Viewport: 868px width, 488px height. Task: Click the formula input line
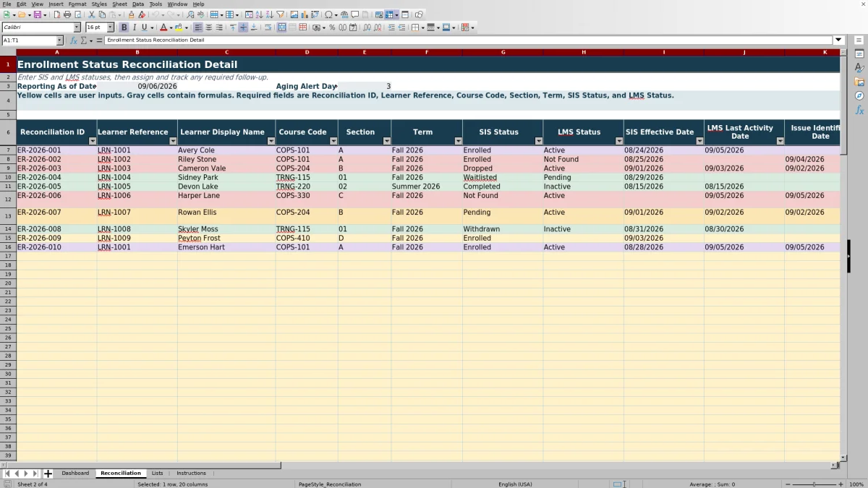click(x=469, y=40)
